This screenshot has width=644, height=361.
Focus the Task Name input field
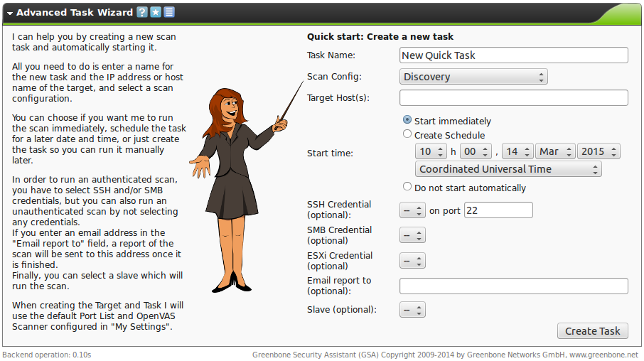[x=514, y=55]
